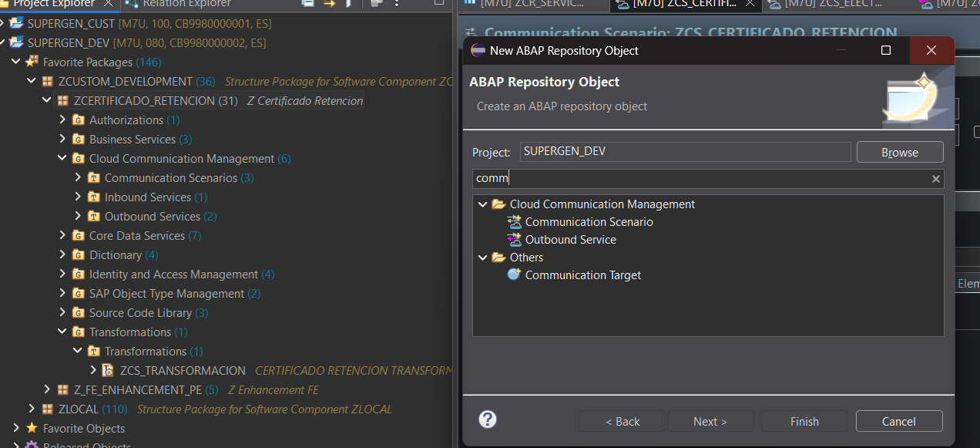The image size is (980, 448).
Task: Select the ZCS_TRANSFORMACION tree item
Action: (183, 370)
